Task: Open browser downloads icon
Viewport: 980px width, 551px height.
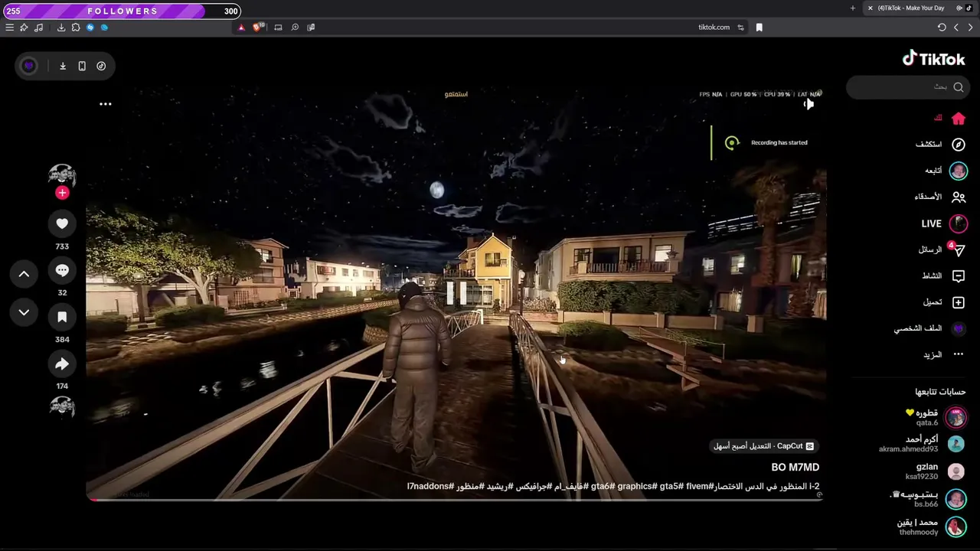Action: click(x=61, y=28)
